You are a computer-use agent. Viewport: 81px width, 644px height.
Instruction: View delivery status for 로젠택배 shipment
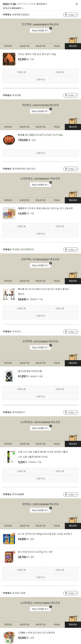point(40,347)
